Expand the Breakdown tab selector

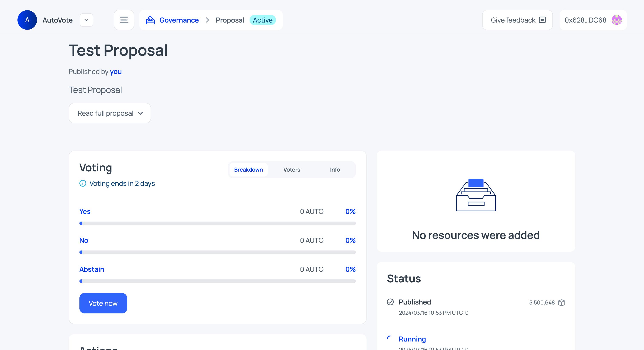click(248, 169)
